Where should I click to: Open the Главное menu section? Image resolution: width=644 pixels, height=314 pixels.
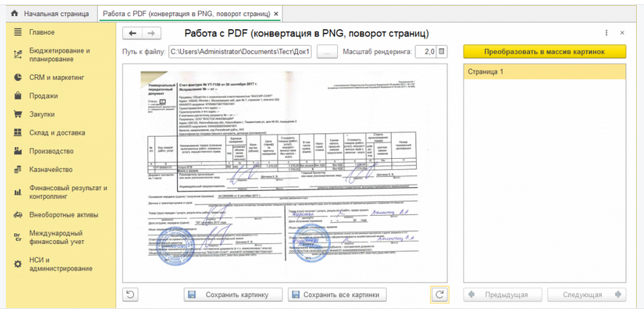click(x=42, y=33)
